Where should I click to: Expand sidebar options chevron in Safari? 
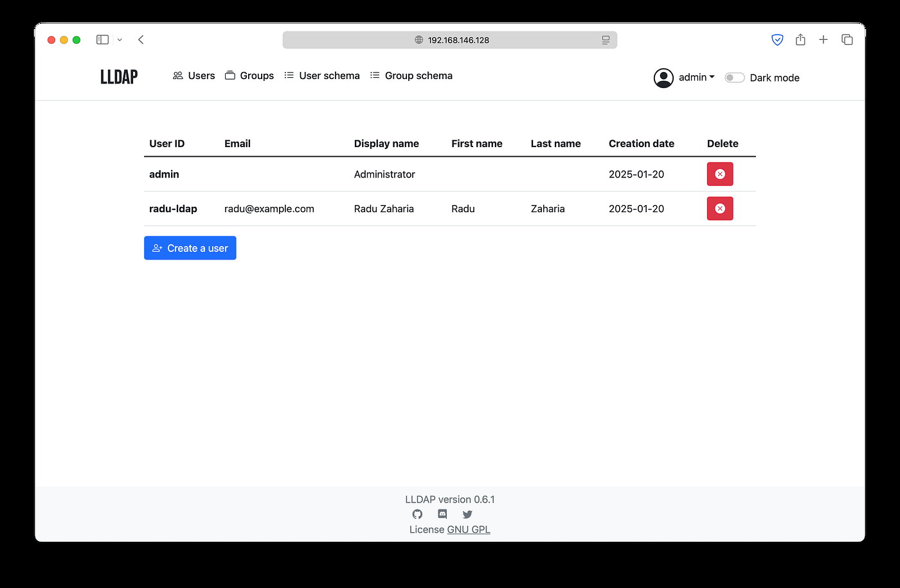pos(120,40)
